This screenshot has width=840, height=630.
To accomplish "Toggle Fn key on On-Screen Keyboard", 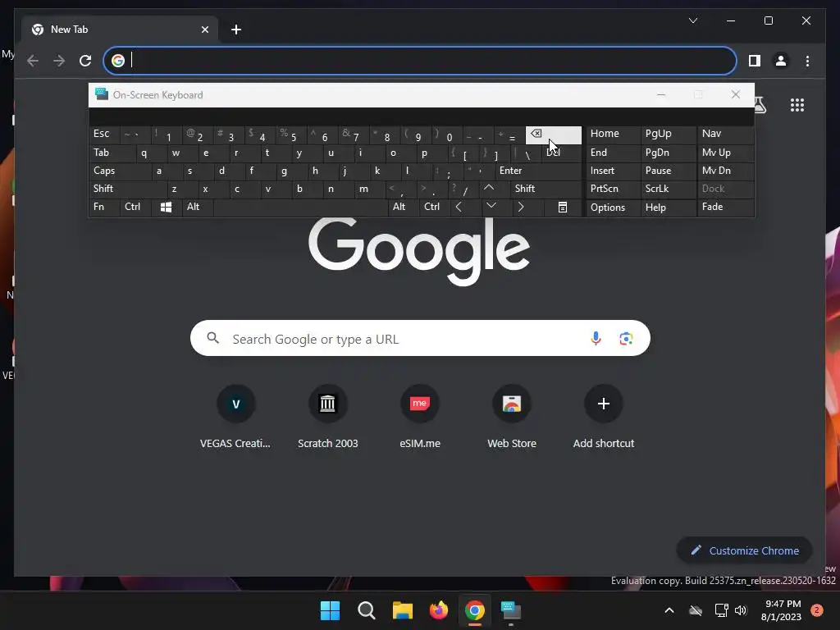I will (x=104, y=208).
